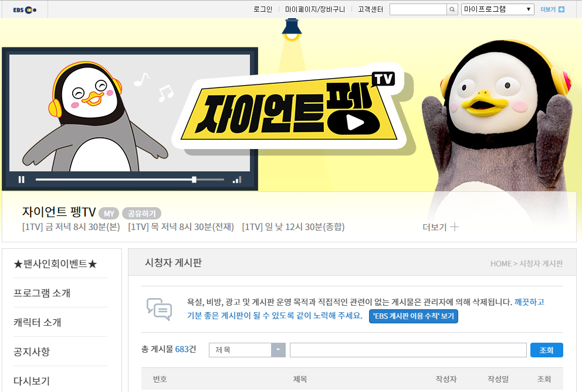The image size is (582, 392).
Task: Open 마이페이지/장바구니 link
Action: point(315,9)
